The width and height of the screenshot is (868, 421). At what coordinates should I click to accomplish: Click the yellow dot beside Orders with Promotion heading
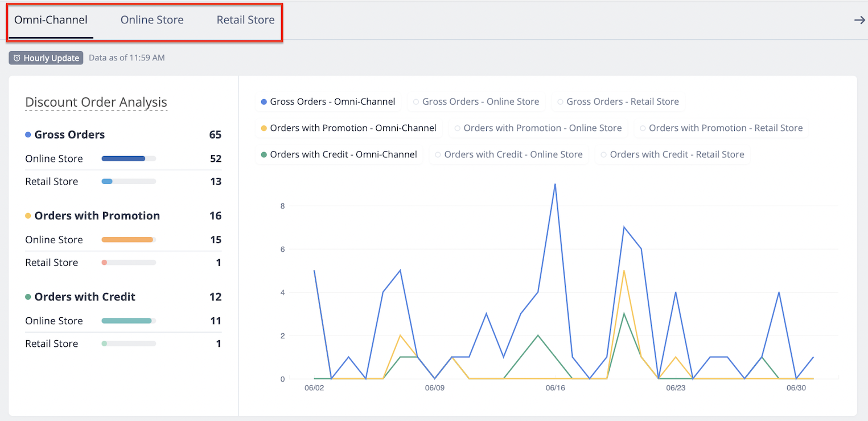[x=28, y=216]
